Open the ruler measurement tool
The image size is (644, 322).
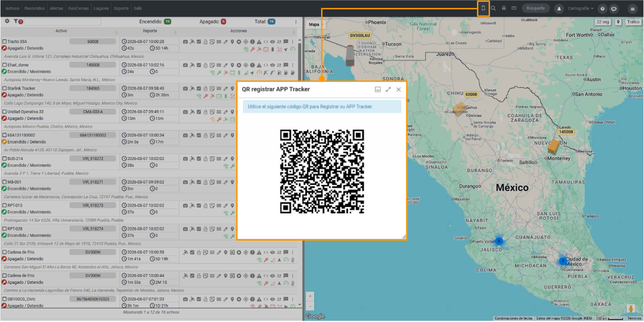(514, 8)
